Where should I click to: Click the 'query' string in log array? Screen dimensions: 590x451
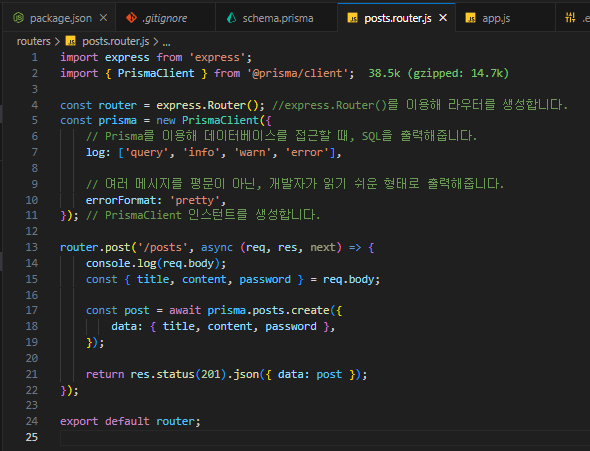click(x=146, y=152)
